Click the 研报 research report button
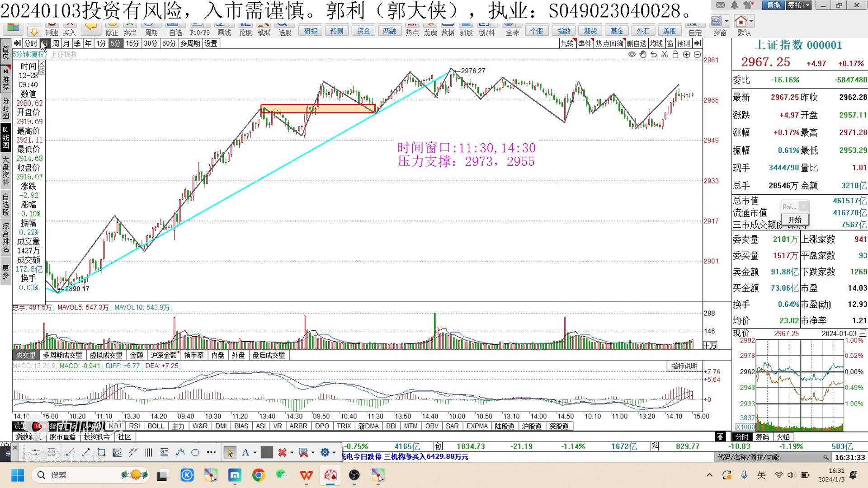Viewport: 868px width, 488px height. [310, 31]
